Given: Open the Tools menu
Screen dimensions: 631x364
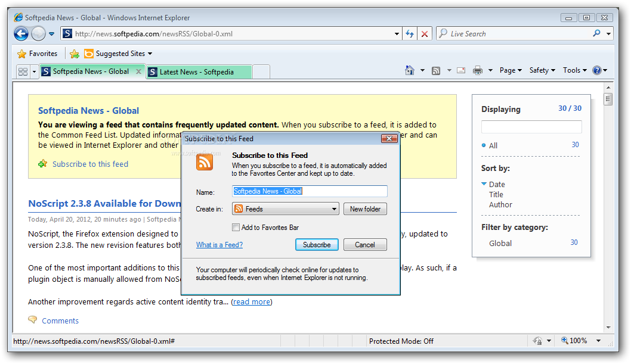Looking at the screenshot, I should coord(575,70).
